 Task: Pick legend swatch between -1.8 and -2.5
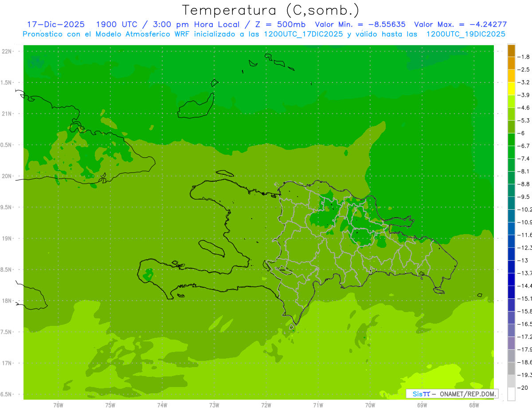511,63
